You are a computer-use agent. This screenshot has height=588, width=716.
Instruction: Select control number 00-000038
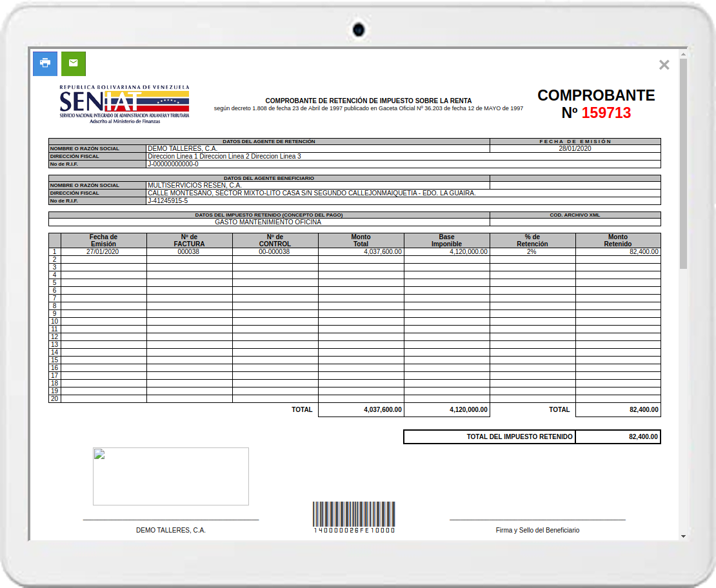tap(274, 251)
